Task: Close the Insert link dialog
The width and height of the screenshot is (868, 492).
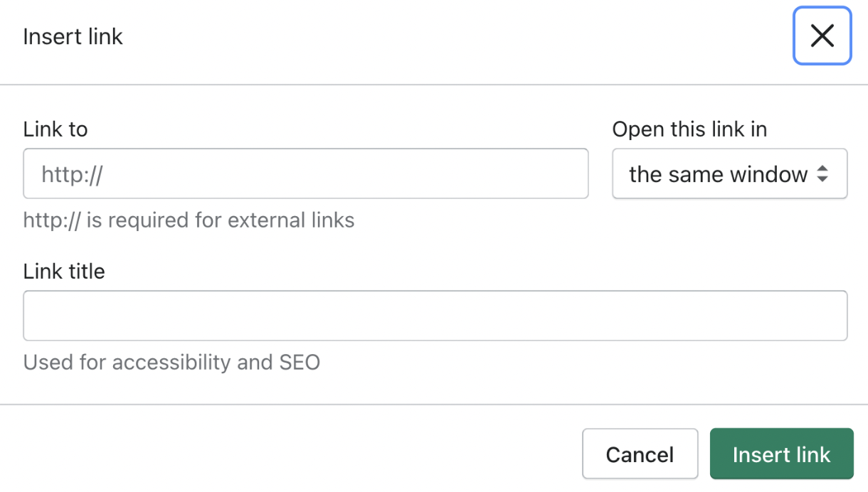Action: pyautogui.click(x=822, y=36)
